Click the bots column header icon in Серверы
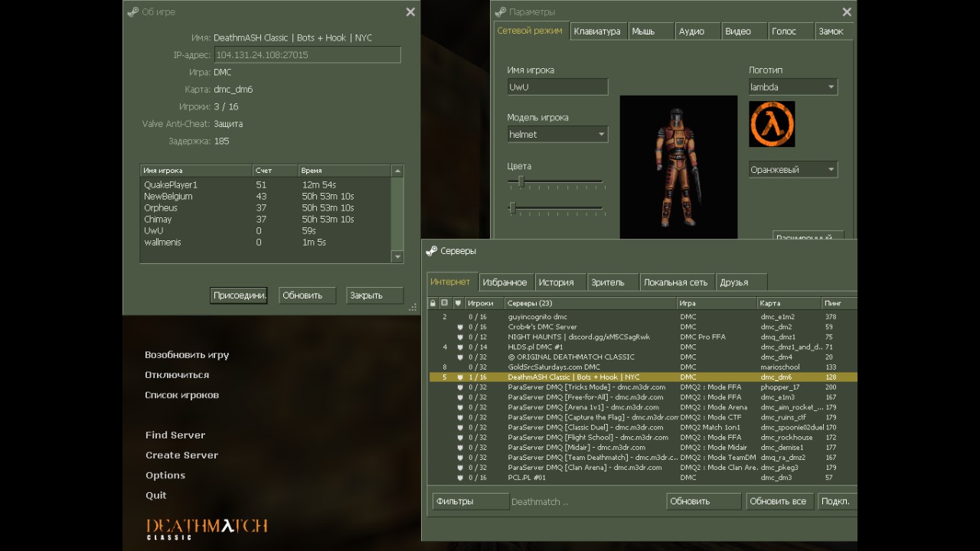Screen dimensions: 980x551 point(445,303)
